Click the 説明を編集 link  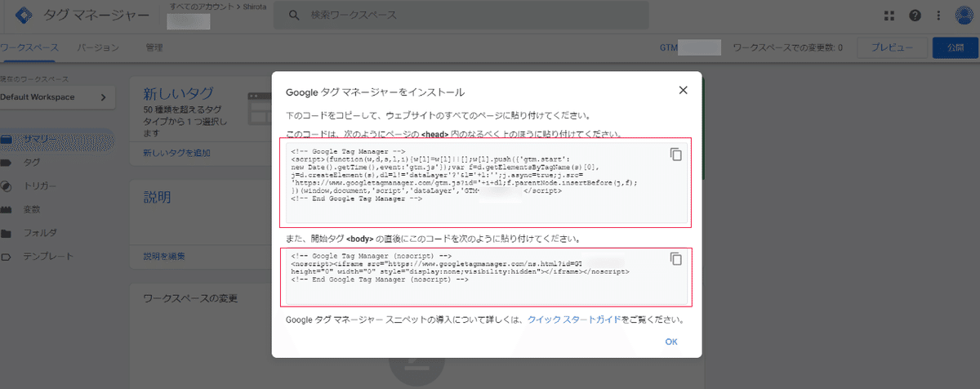click(x=164, y=256)
